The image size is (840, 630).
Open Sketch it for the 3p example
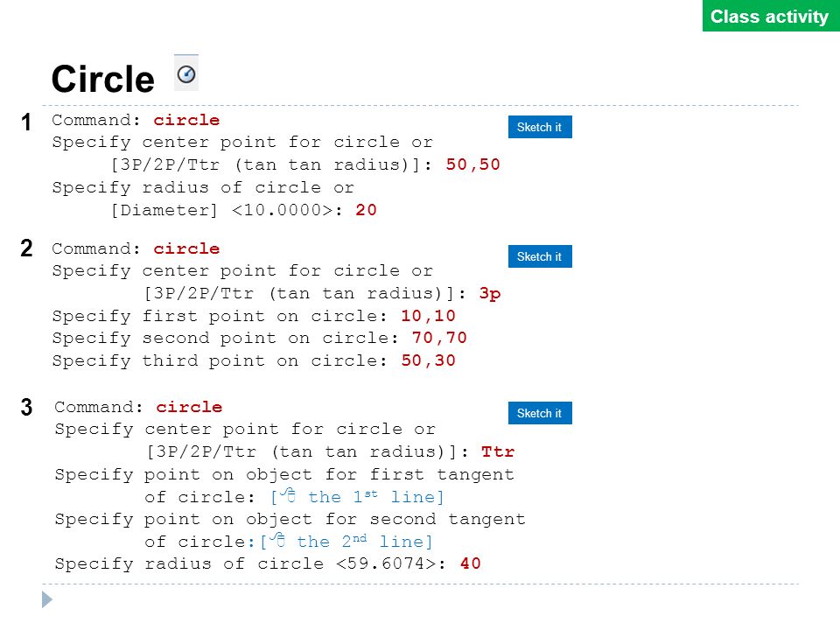point(540,256)
